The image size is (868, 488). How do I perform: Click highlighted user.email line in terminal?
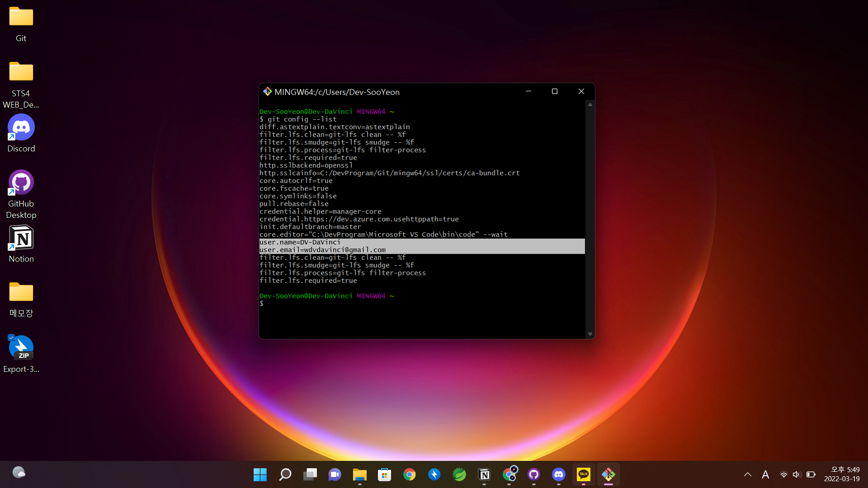322,250
